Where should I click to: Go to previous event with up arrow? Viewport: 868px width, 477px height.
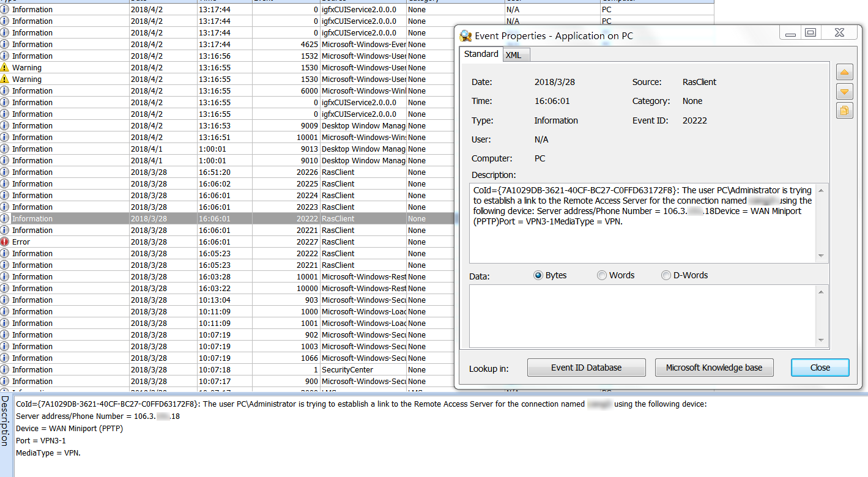pyautogui.click(x=845, y=72)
